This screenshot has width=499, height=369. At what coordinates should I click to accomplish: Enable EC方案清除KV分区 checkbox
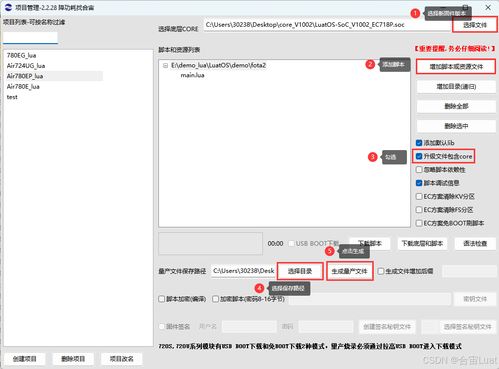(419, 196)
